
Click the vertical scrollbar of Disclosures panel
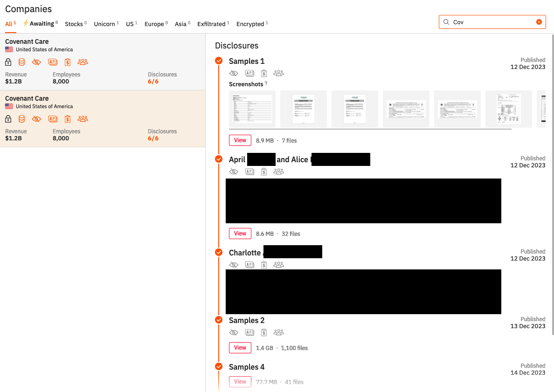point(553,184)
